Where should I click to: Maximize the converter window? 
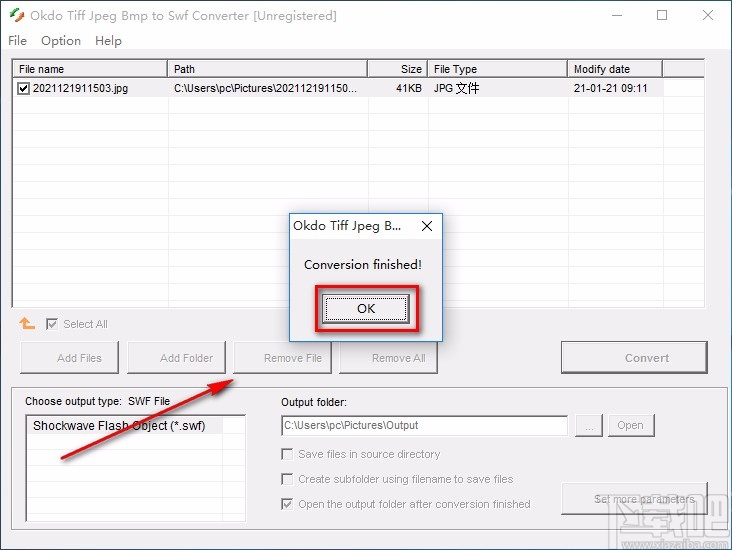point(662,15)
